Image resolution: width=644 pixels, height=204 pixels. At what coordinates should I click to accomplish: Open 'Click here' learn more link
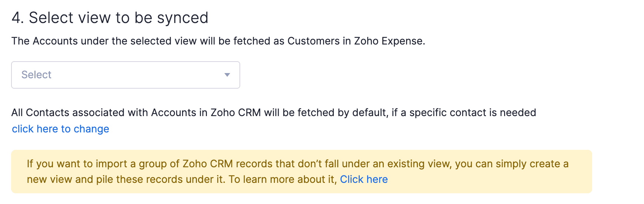363,180
